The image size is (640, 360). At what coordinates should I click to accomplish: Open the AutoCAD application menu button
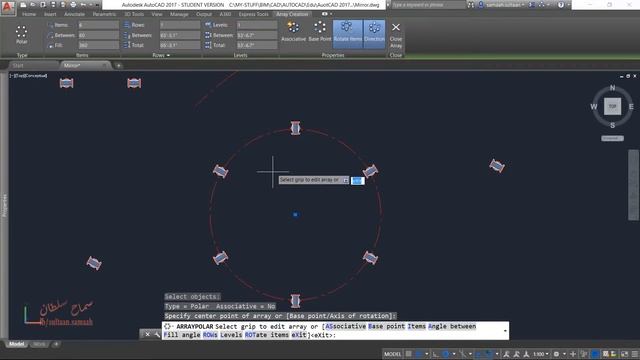8,8
